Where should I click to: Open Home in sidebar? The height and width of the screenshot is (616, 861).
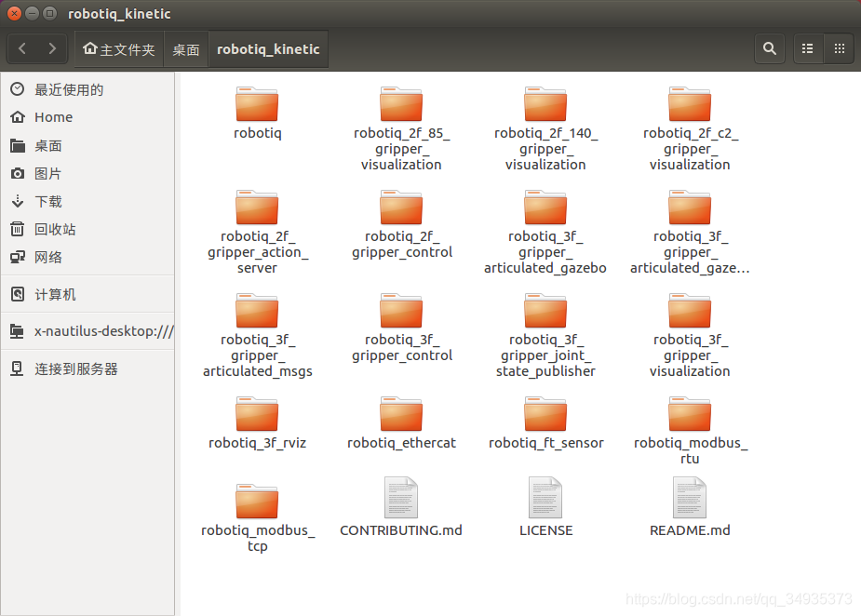pos(87,117)
